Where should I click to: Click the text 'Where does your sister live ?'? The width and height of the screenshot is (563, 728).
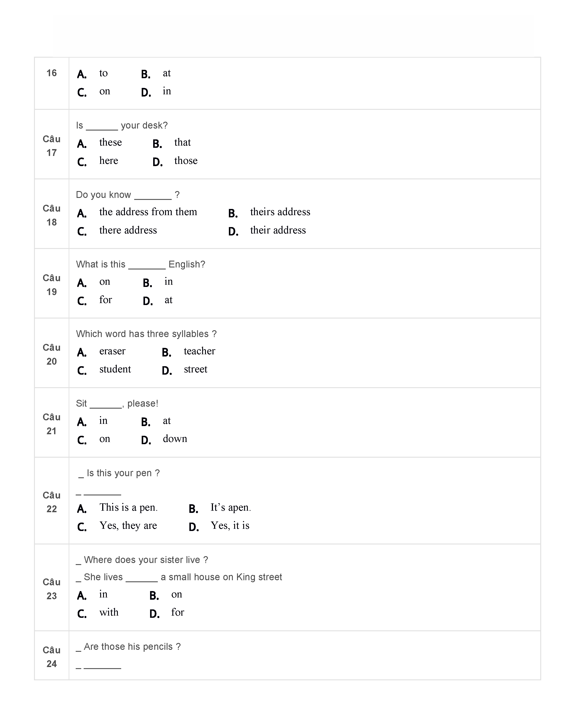click(146, 560)
